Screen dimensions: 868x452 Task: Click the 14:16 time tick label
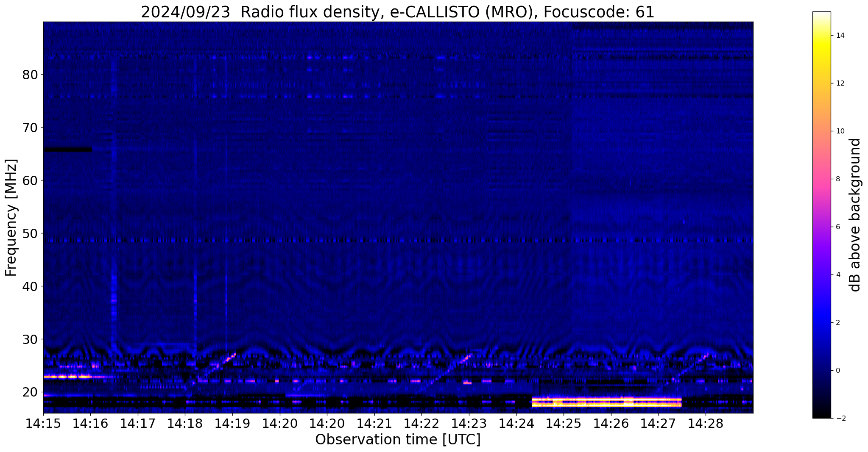point(90,424)
